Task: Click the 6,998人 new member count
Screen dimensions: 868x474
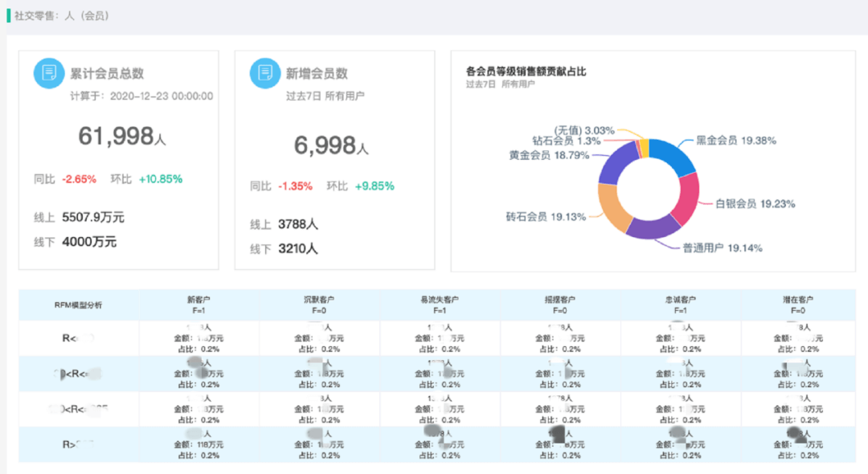Action: click(x=331, y=145)
